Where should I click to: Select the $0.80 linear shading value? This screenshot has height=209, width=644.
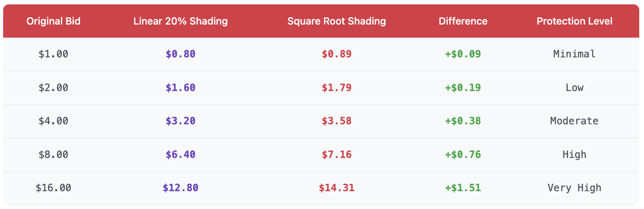pos(180,54)
